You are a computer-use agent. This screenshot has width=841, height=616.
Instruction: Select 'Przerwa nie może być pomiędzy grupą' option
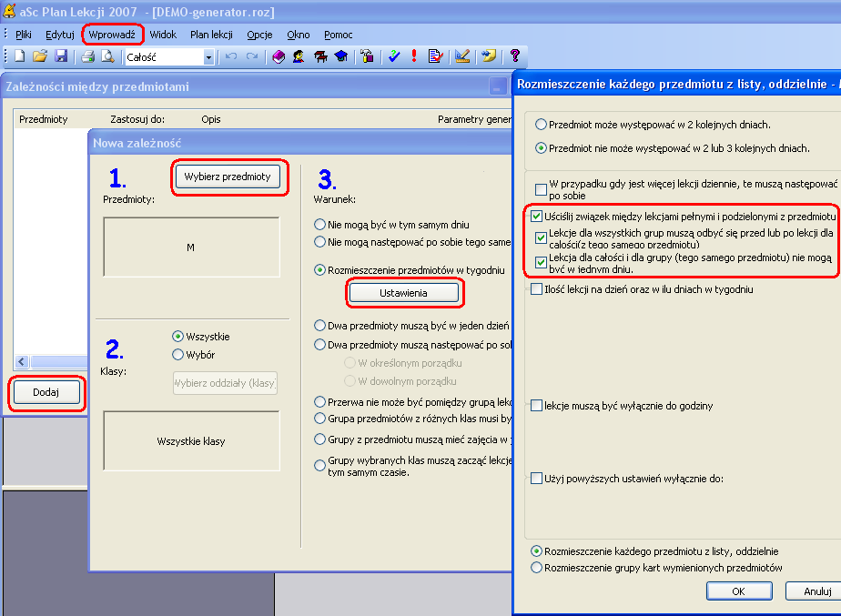[319, 402]
